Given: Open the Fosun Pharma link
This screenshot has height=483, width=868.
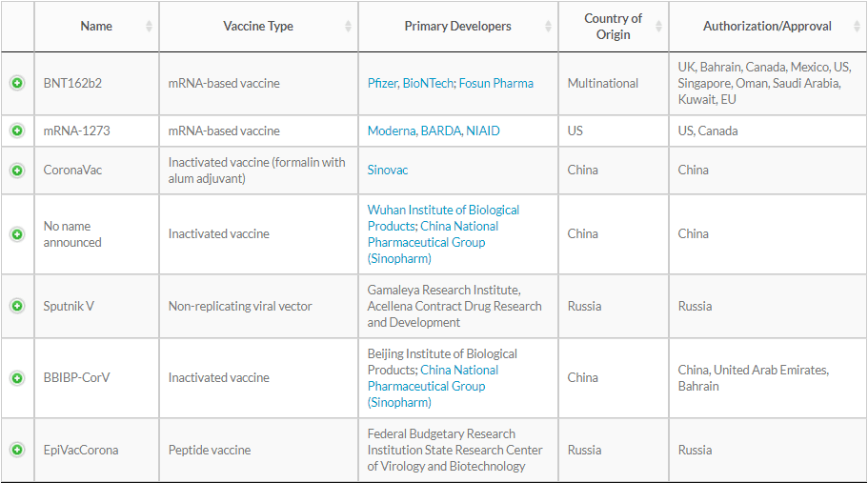Looking at the screenshot, I should coord(496,83).
